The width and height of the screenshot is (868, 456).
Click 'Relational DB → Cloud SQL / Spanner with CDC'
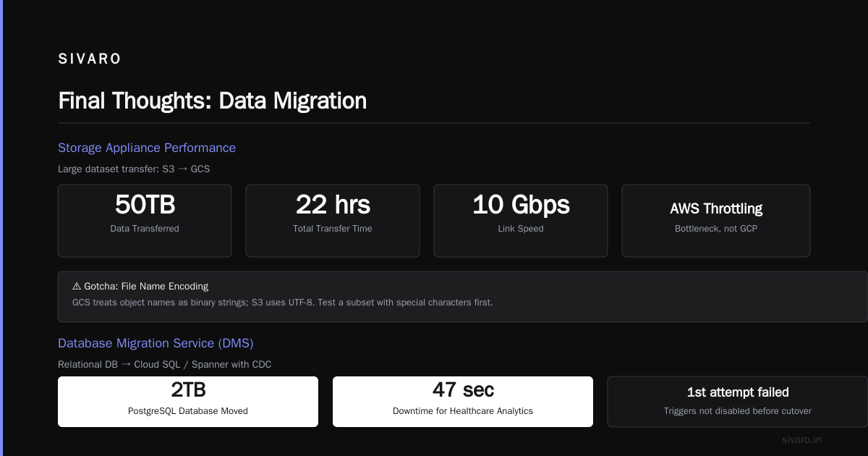tap(165, 364)
